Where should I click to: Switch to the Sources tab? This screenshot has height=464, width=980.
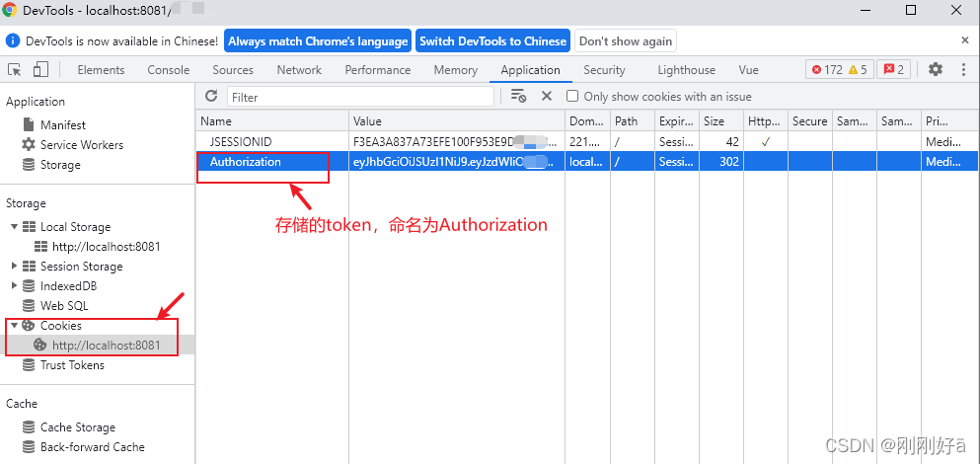[x=233, y=70]
